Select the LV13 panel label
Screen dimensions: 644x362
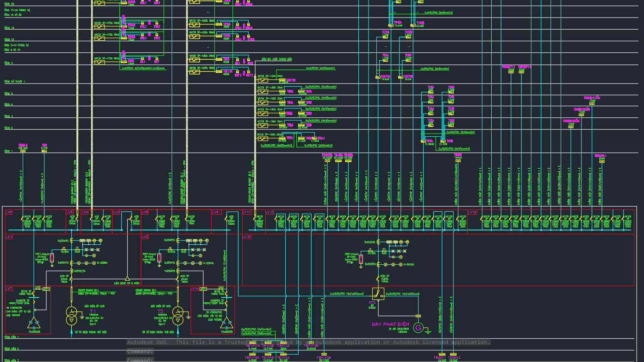[472, 212]
